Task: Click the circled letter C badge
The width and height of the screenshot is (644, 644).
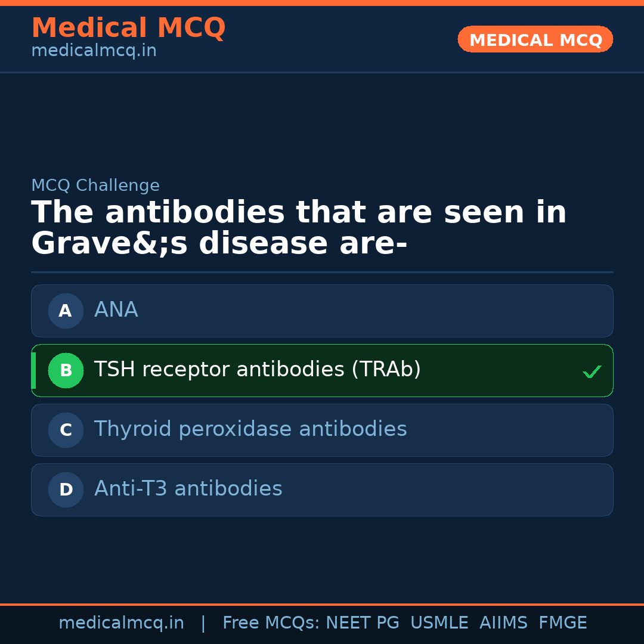Action: tap(66, 430)
